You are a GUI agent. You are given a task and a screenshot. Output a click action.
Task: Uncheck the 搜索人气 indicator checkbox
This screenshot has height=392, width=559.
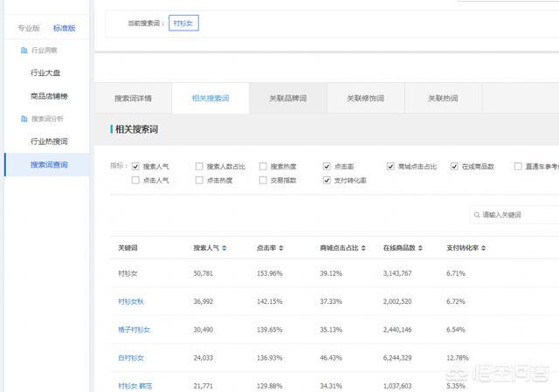pyautogui.click(x=135, y=167)
